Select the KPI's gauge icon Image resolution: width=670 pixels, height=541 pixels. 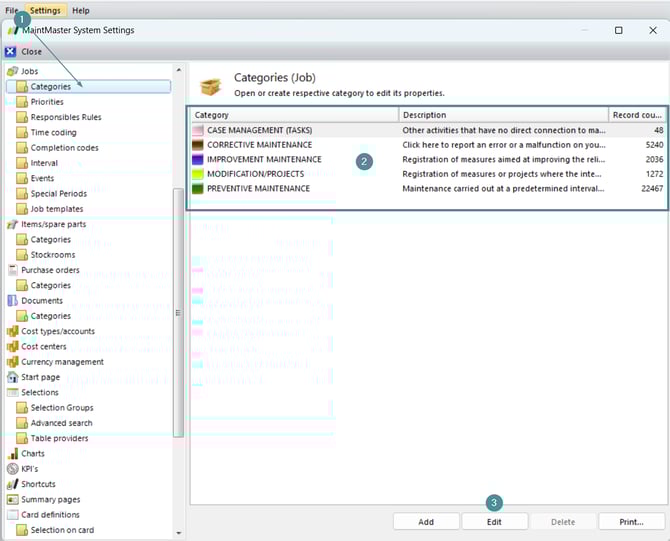(12, 469)
